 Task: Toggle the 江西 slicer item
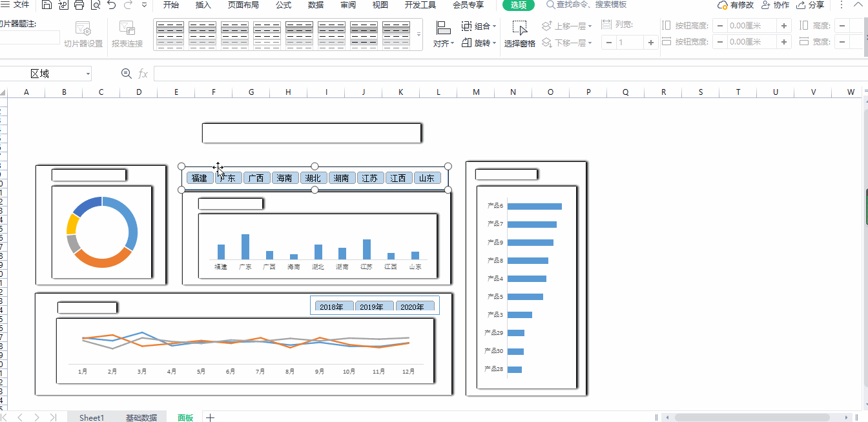[x=398, y=178]
